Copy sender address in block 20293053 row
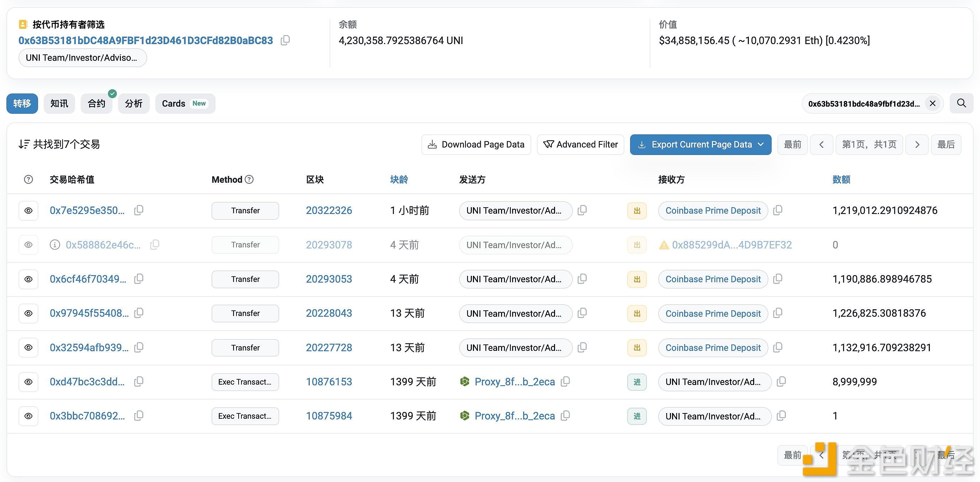 tap(582, 278)
